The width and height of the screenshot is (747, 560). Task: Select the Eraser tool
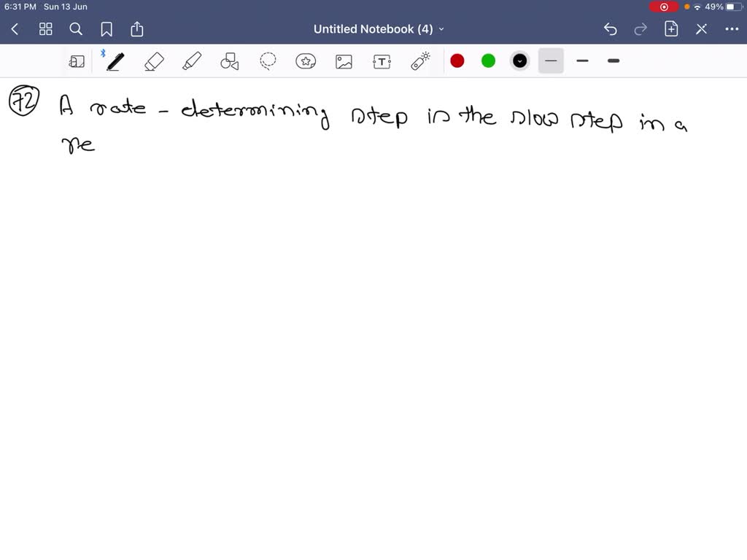click(154, 61)
